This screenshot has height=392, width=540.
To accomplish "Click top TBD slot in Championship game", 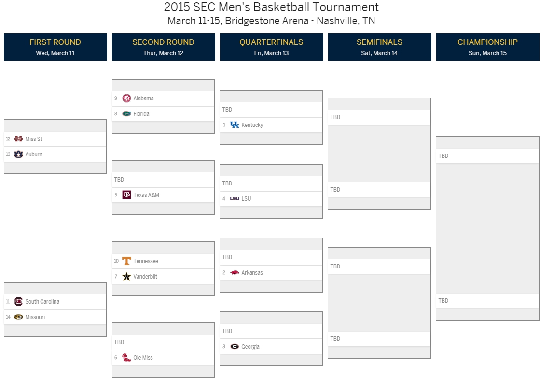I will coord(487,156).
